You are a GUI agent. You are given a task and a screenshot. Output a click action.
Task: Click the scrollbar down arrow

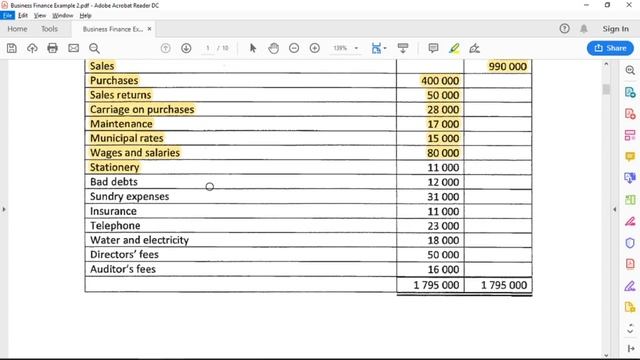click(x=606, y=356)
